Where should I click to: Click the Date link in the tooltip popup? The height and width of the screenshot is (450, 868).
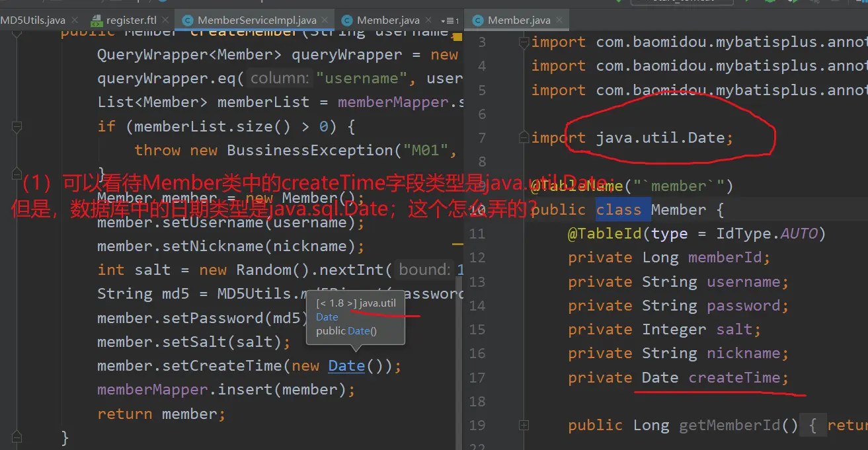(327, 317)
